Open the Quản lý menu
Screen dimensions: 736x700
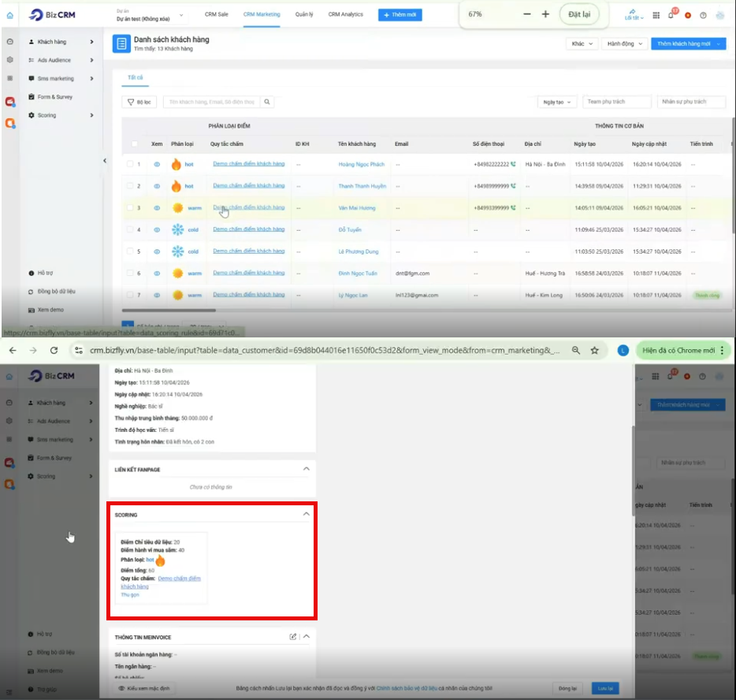click(304, 14)
